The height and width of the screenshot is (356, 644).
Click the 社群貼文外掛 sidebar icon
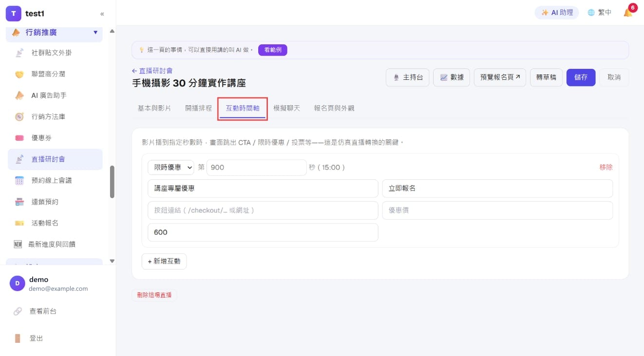pyautogui.click(x=19, y=53)
